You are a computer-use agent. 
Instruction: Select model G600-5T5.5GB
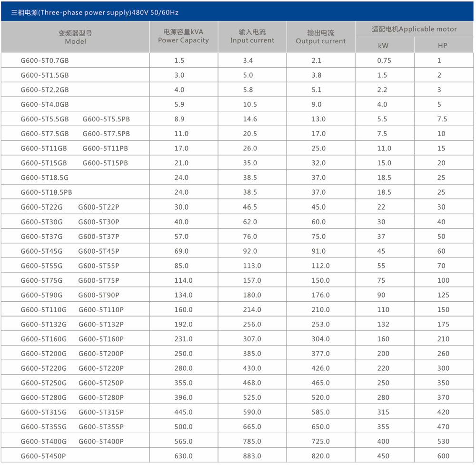(45, 119)
